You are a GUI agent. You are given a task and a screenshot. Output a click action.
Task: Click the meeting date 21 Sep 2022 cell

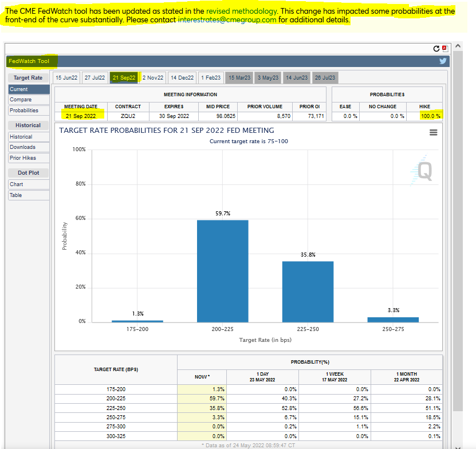tap(81, 116)
